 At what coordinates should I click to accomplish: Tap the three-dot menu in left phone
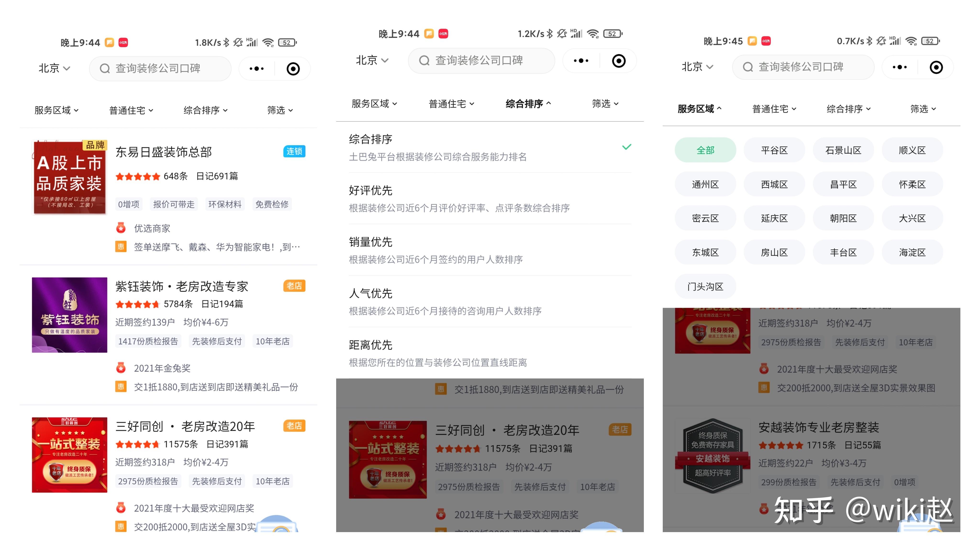(256, 69)
